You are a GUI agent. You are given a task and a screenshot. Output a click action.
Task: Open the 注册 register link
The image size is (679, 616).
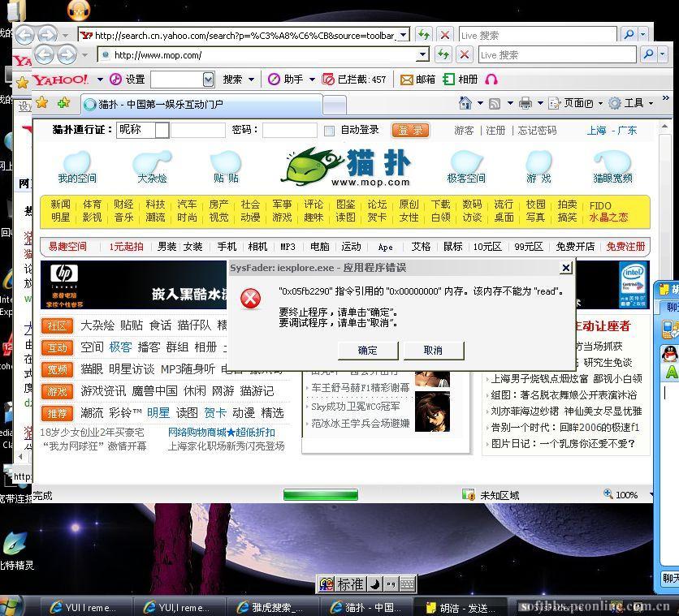[x=495, y=130]
